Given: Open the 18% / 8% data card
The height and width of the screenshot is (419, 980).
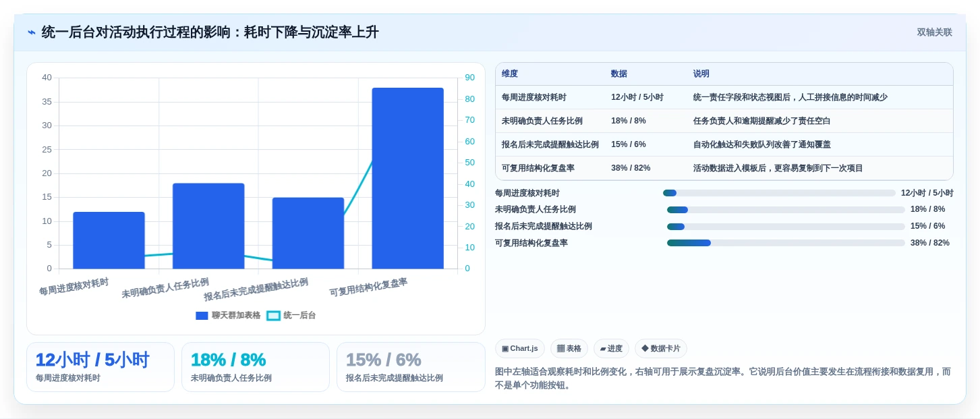Looking at the screenshot, I should (256, 367).
